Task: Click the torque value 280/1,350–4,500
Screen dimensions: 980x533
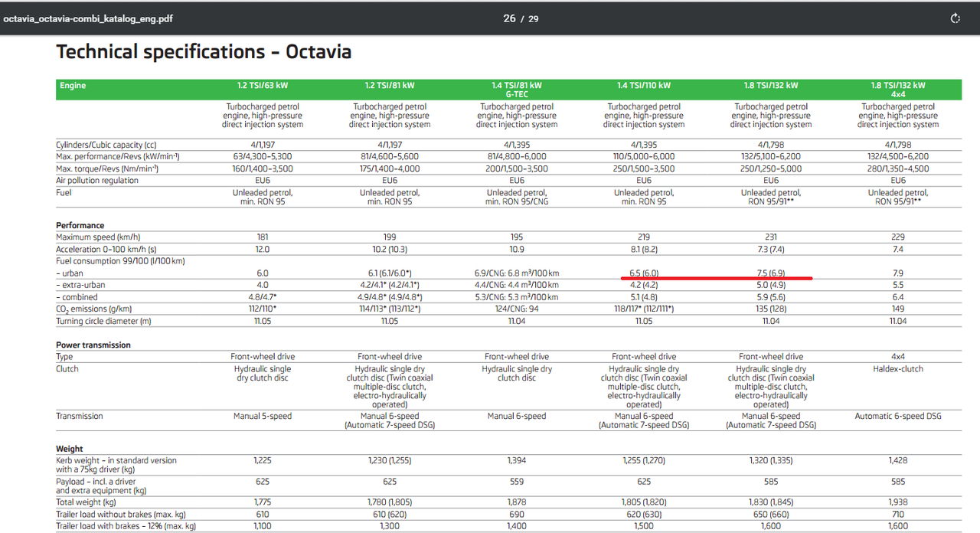Action: [898, 168]
